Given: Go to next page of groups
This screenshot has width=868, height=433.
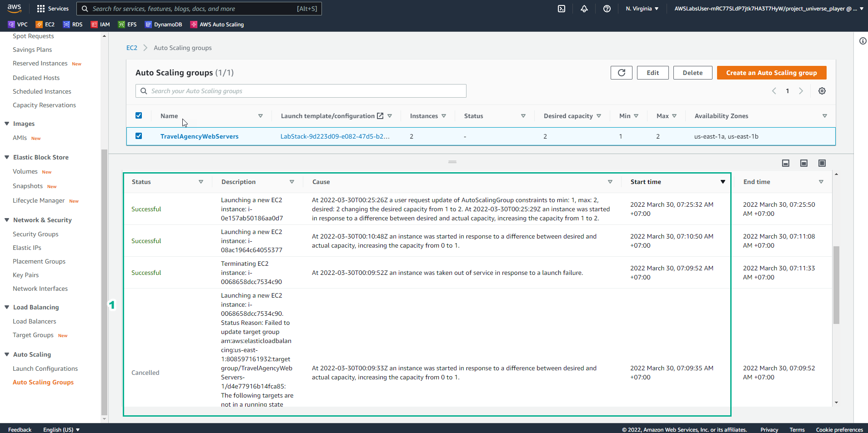Looking at the screenshot, I should coord(801,91).
